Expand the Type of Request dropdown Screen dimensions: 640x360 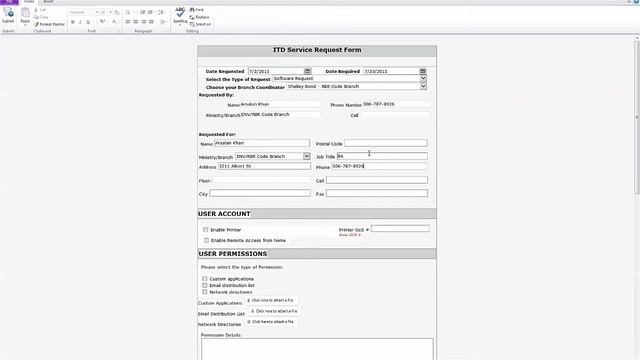click(423, 78)
